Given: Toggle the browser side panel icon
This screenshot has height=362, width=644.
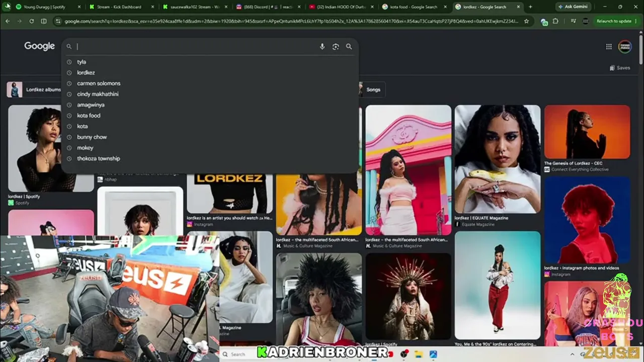Looking at the screenshot, I should [44, 21].
